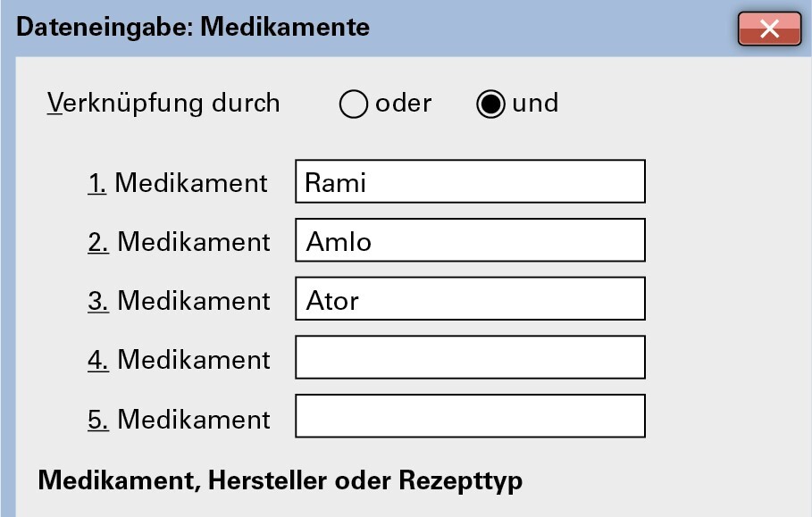812x517 pixels.
Task: Close the Dateneingabe: Medikamente dialog
Action: [769, 29]
